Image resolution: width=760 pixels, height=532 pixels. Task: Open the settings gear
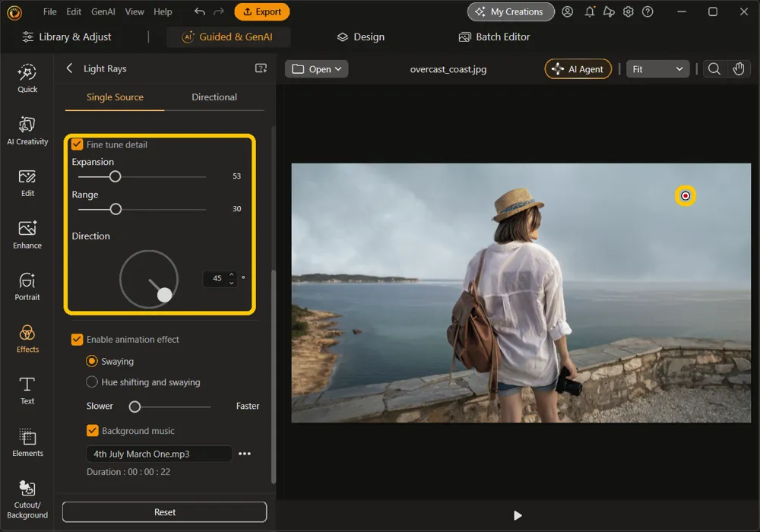(x=629, y=11)
